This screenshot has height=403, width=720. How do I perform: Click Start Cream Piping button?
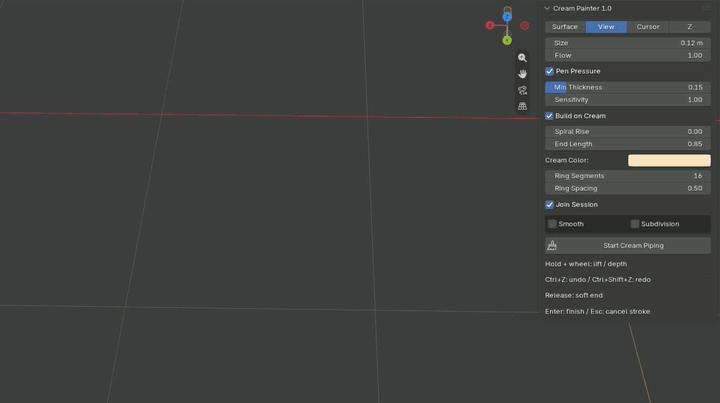click(x=628, y=246)
